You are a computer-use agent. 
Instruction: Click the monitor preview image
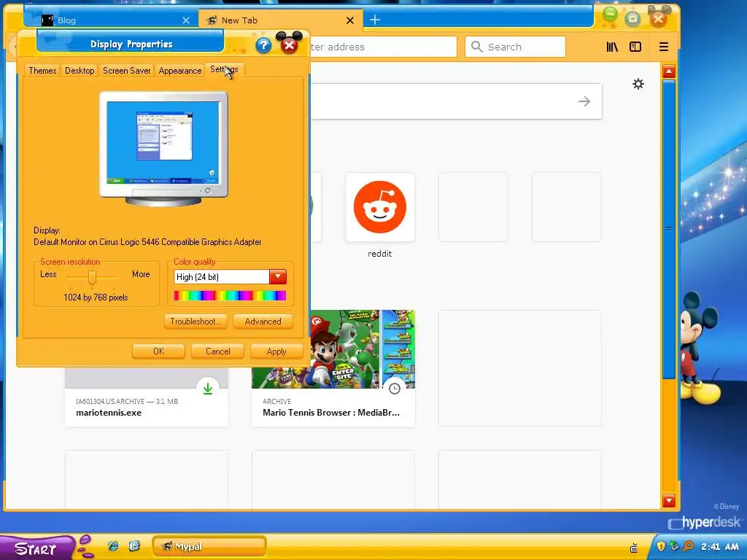pyautogui.click(x=163, y=149)
